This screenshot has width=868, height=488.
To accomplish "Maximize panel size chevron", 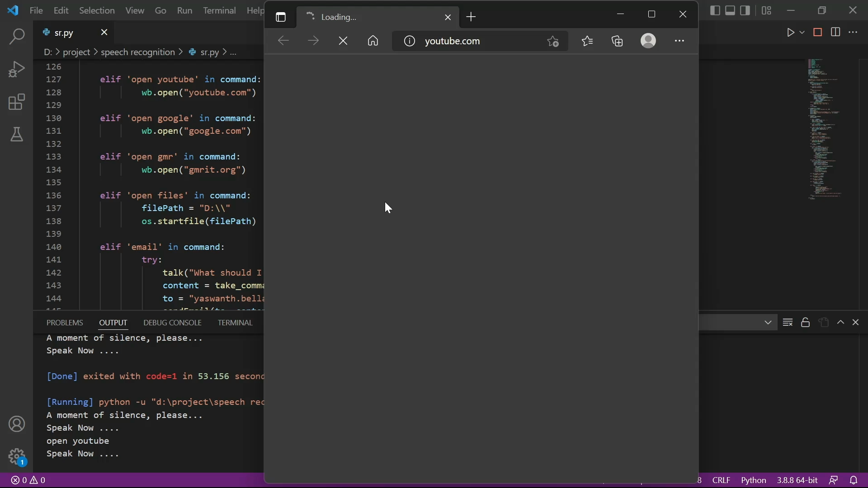I will pos(841,323).
